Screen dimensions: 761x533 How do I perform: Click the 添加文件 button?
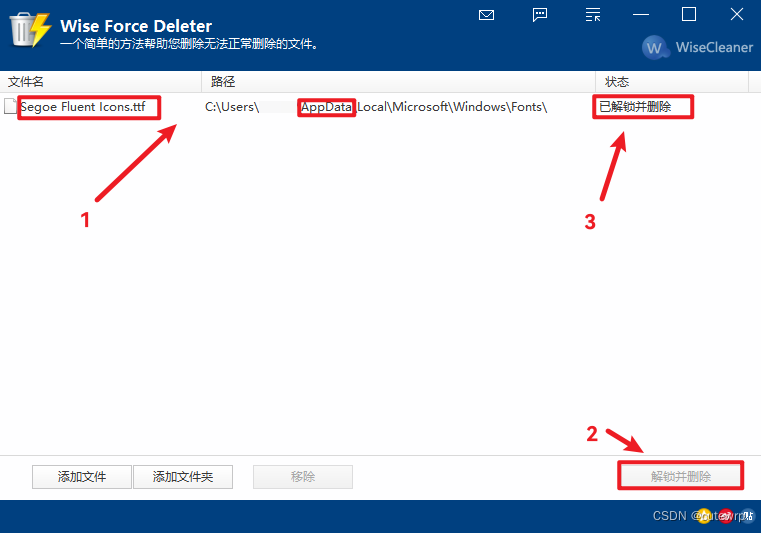click(x=82, y=477)
